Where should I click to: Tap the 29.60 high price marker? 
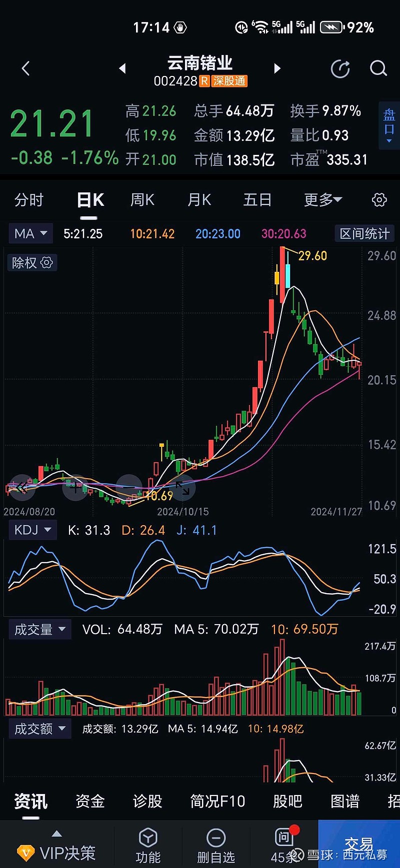(x=312, y=256)
